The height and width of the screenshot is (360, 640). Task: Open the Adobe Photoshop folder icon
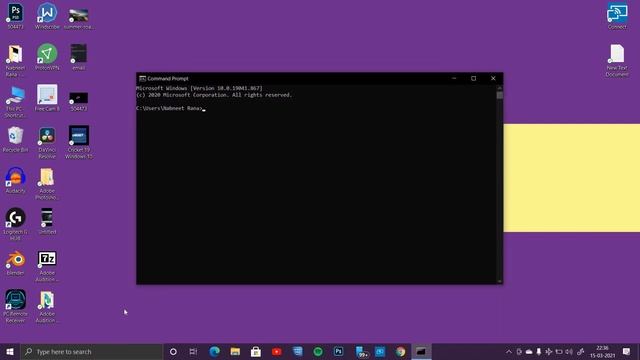47,184
